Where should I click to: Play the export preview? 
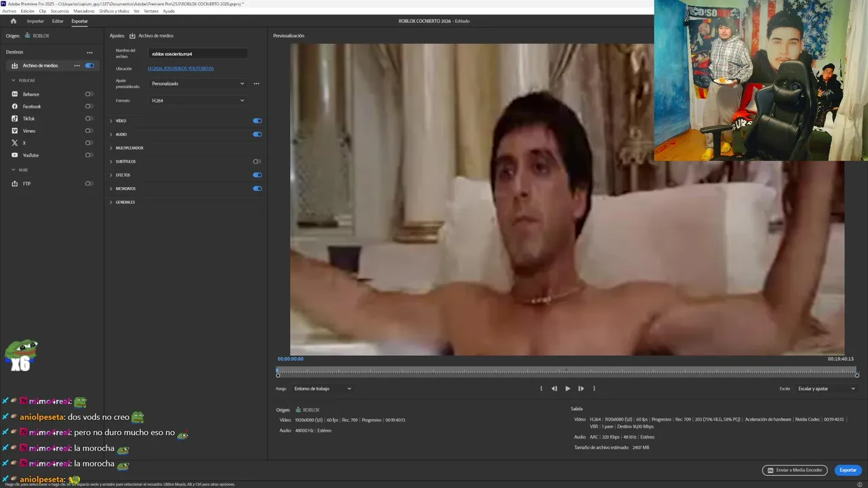[x=568, y=388]
